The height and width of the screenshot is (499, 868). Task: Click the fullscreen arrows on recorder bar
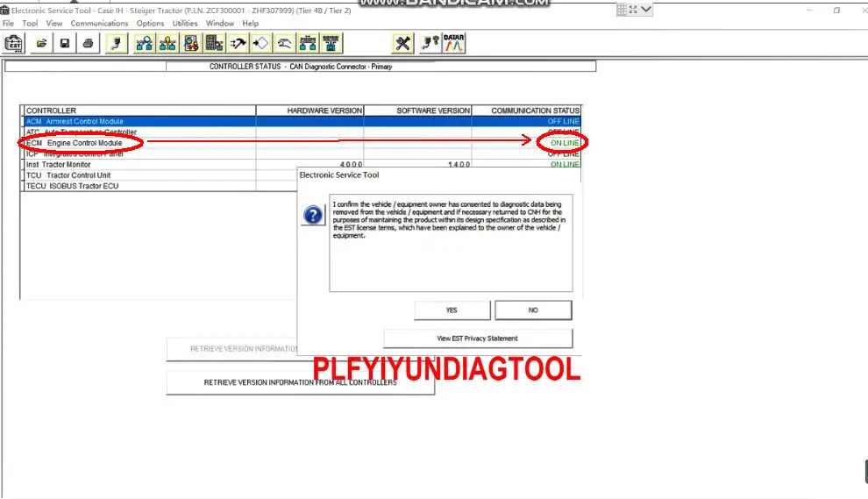pos(633,10)
